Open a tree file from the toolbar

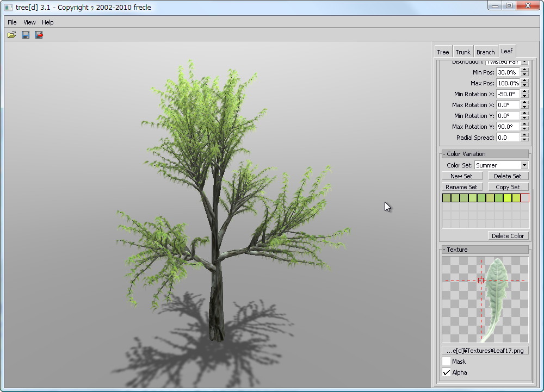coord(11,34)
